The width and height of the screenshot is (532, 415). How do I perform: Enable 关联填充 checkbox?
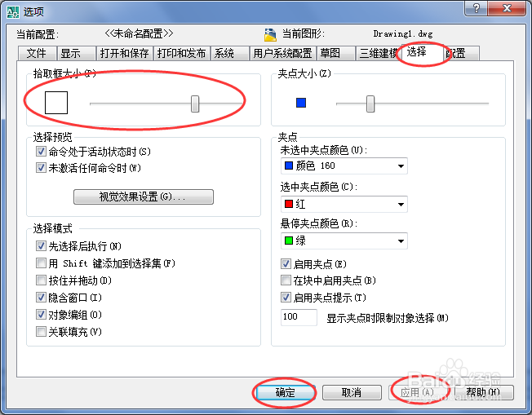(x=41, y=331)
